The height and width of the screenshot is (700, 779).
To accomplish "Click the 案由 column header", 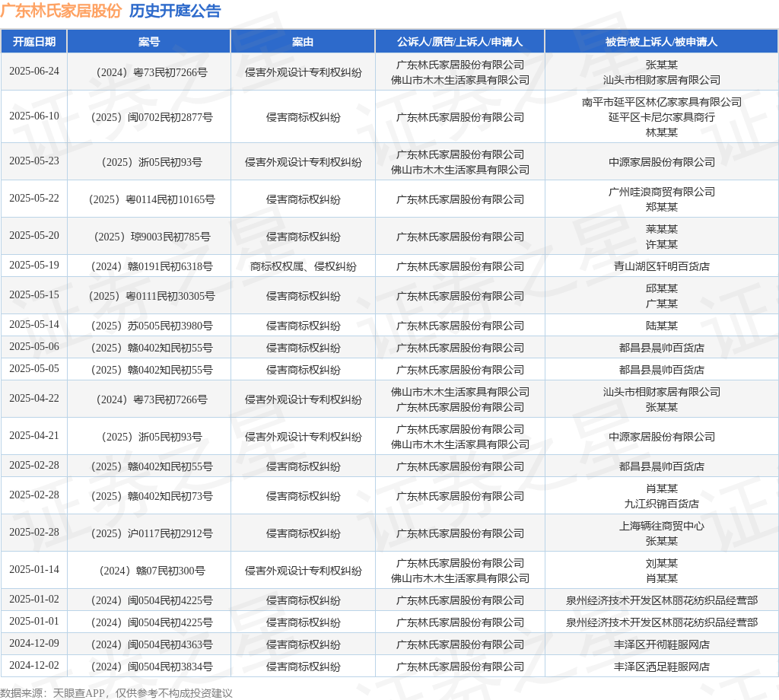I will point(303,42).
